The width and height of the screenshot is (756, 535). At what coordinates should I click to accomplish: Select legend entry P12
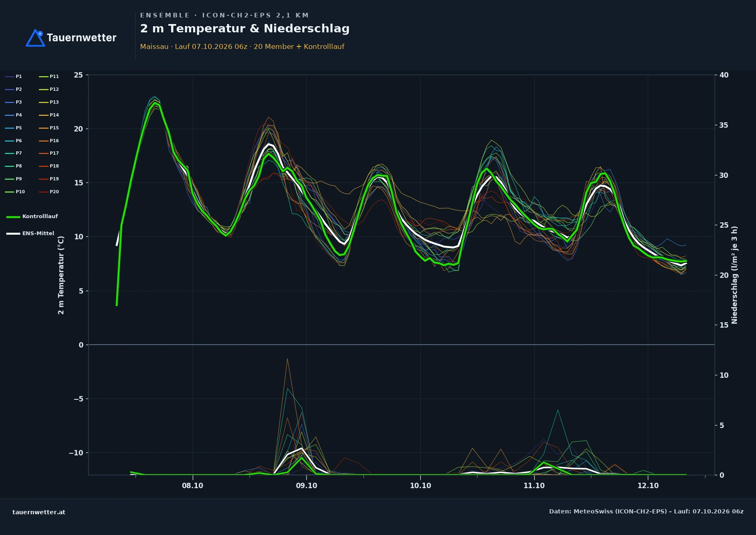coord(49,89)
